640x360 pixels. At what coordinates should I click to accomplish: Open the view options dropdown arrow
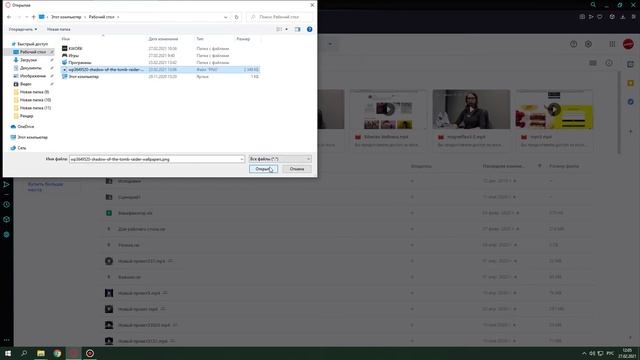287,29
